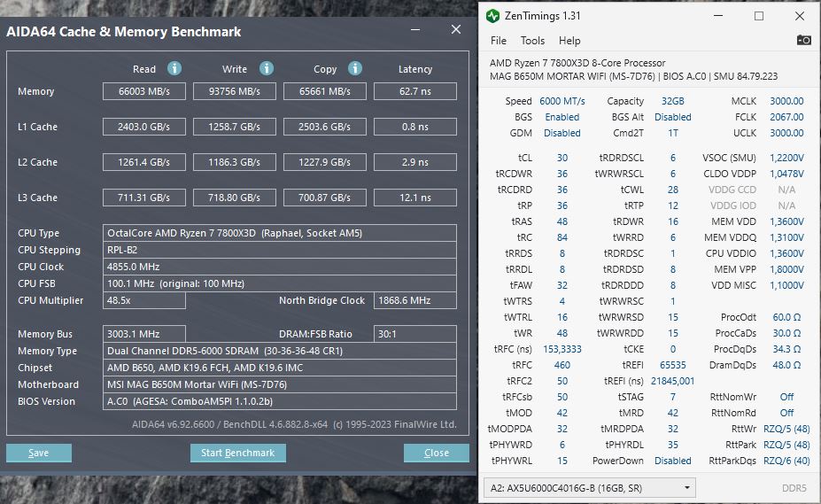Viewport: 821px width, 504px height.
Task: Click Memory Bus value 3003.1 MHz
Action: pos(144,334)
